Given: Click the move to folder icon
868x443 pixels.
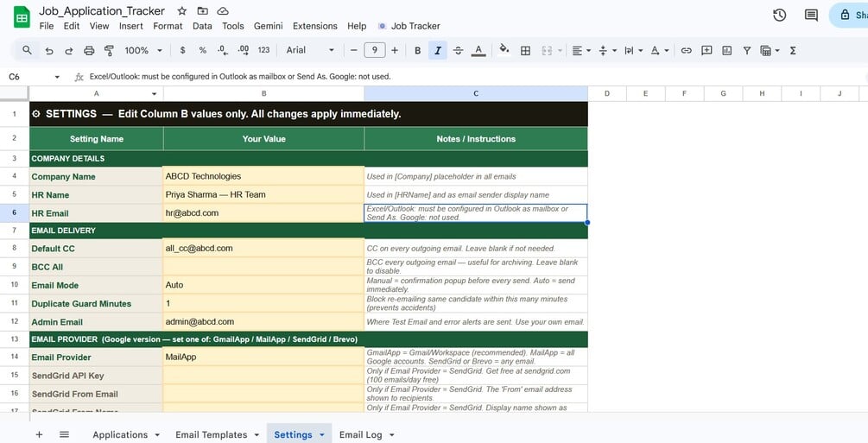Looking at the screenshot, I should tap(203, 11).
